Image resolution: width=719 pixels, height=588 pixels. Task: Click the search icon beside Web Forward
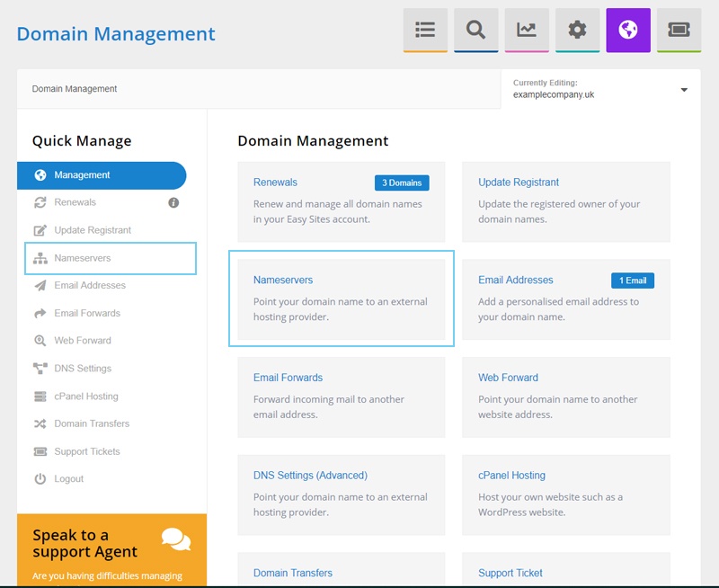point(40,341)
